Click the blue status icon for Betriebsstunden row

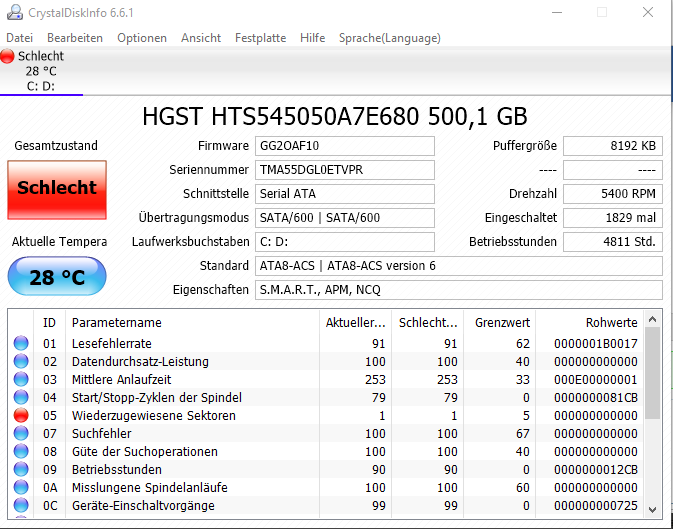pyautogui.click(x=21, y=469)
